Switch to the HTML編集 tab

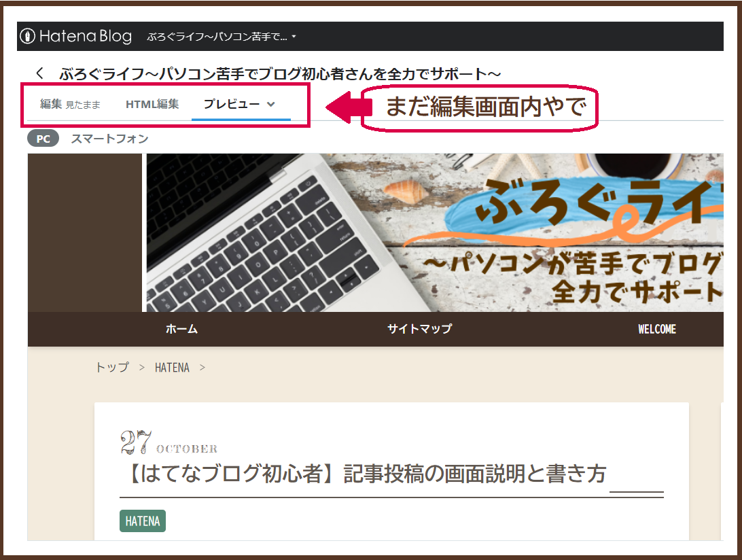pos(152,104)
